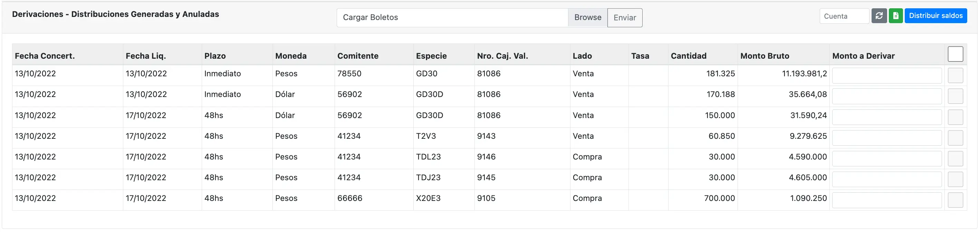
Task: Click Monto a Derivar field for the TDJ23 row
Action: coord(886,179)
